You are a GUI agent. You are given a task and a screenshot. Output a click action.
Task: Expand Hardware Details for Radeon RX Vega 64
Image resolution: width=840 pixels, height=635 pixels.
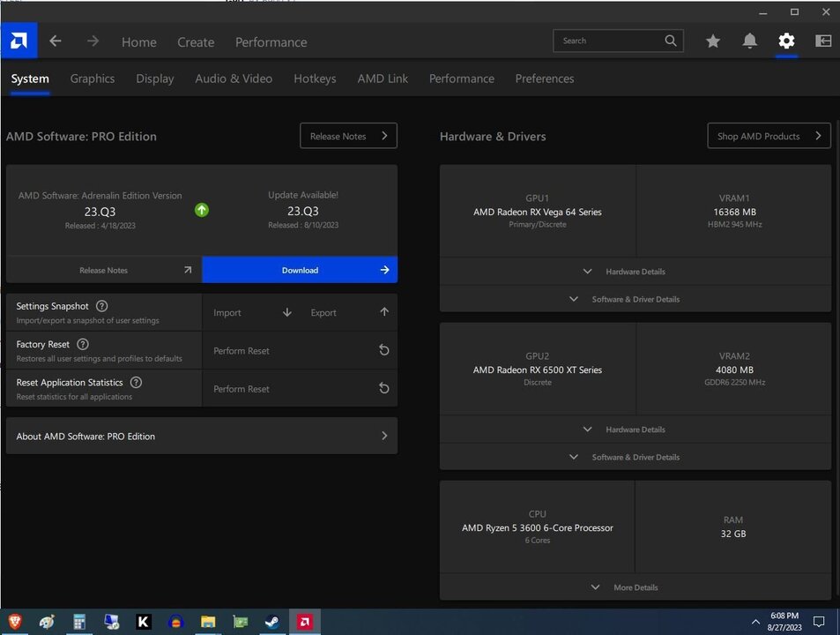(635, 272)
